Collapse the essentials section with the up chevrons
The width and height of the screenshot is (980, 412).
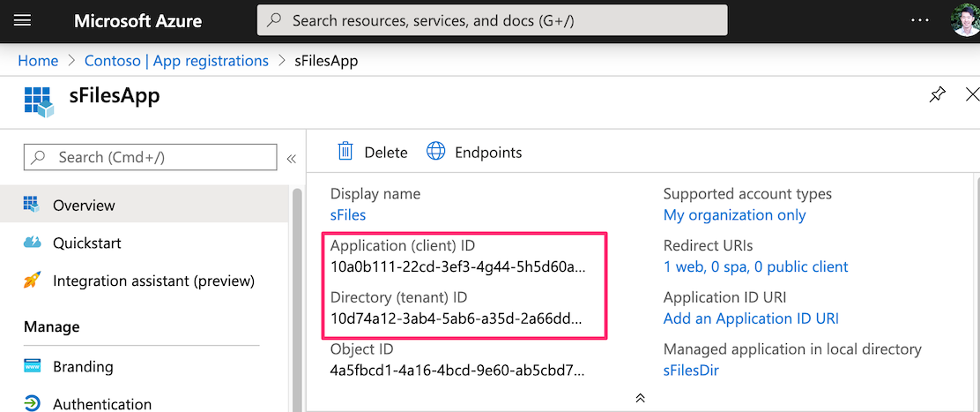pyautogui.click(x=640, y=398)
